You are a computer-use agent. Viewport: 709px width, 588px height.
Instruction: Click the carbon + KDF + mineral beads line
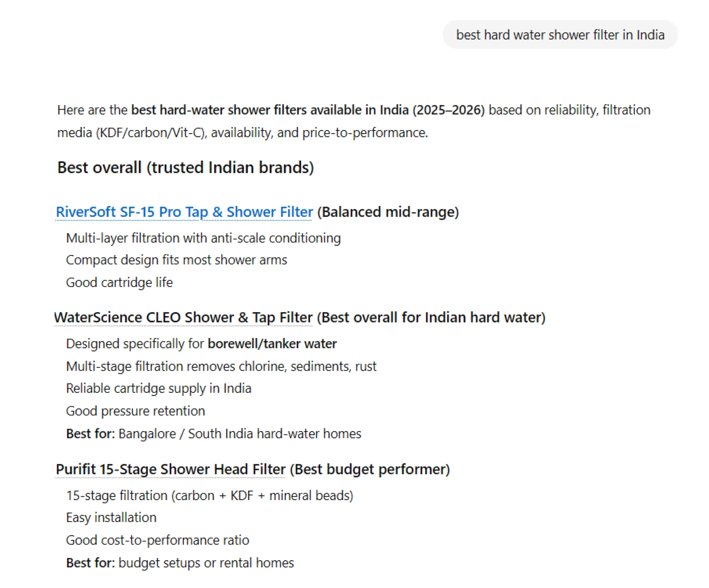point(209,496)
